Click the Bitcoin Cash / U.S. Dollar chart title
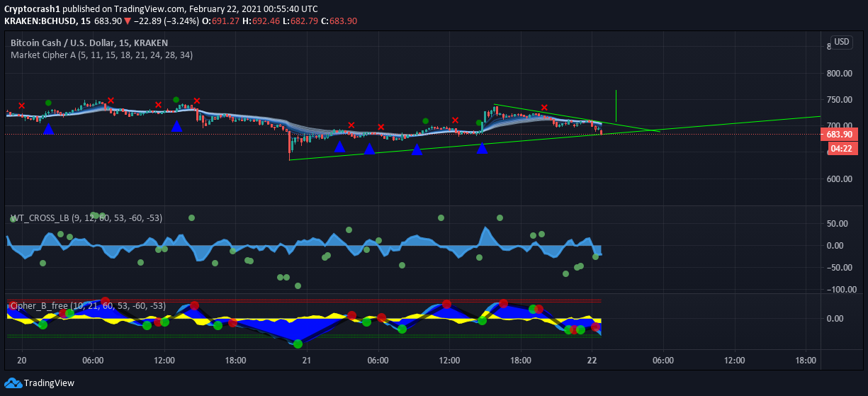 point(89,43)
